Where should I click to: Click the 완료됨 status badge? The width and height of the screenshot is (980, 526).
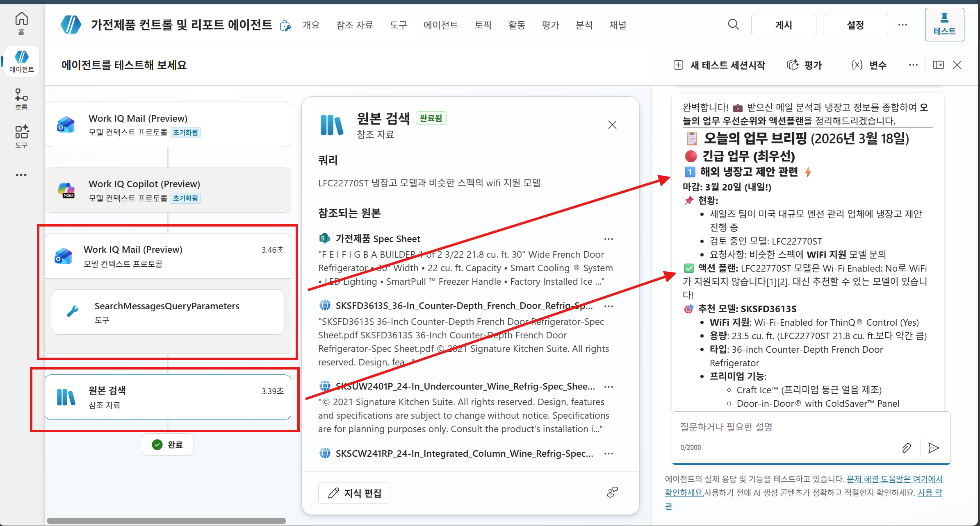pyautogui.click(x=431, y=118)
